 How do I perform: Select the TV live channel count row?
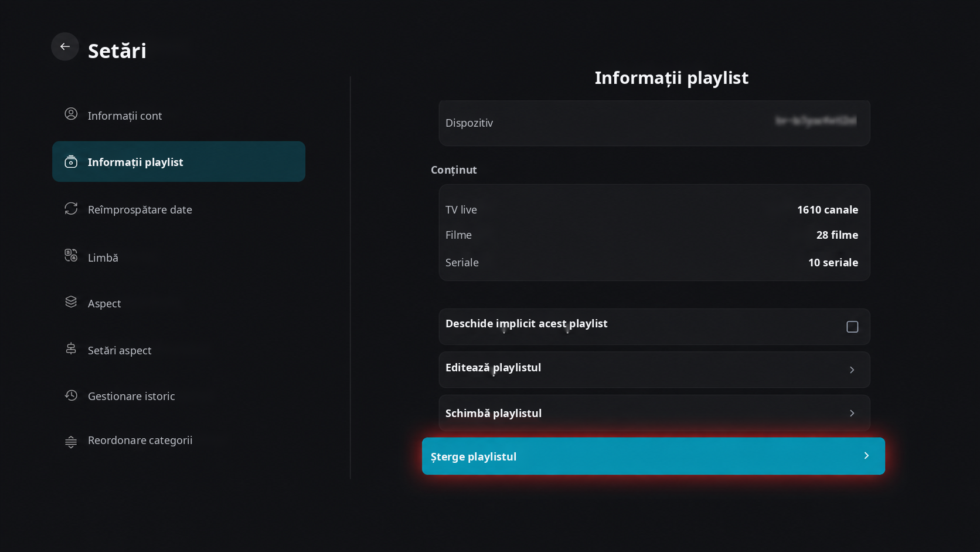click(652, 209)
